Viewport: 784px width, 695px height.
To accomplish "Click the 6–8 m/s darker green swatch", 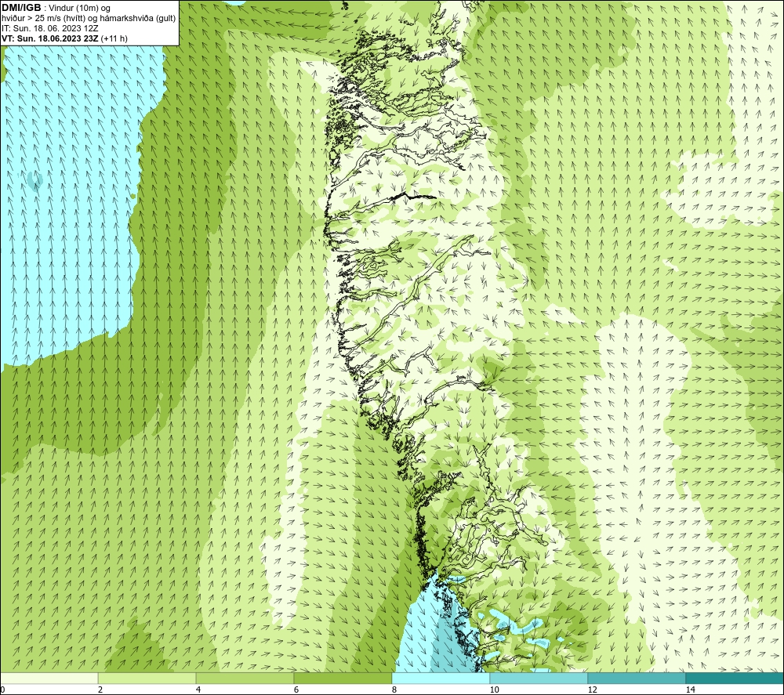I will pyautogui.click(x=343, y=678).
